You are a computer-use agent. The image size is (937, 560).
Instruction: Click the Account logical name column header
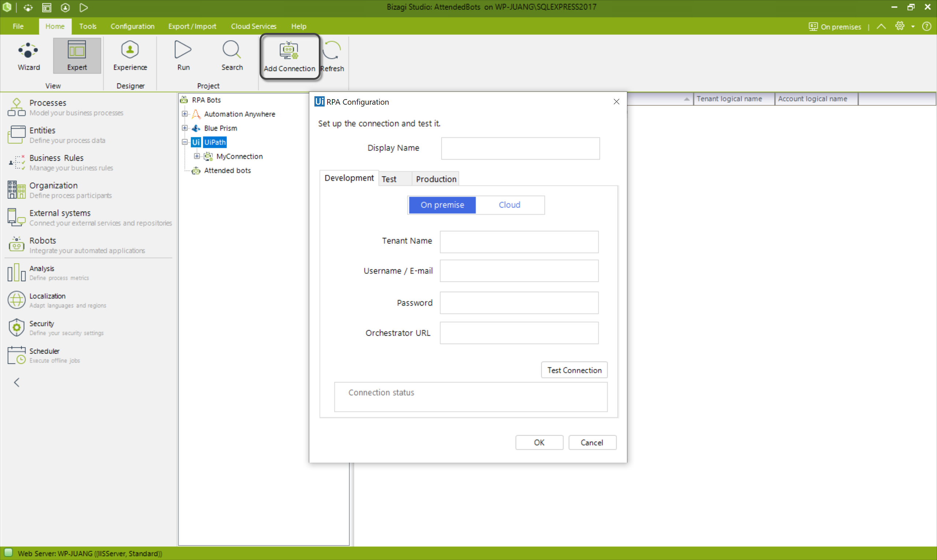816,99
